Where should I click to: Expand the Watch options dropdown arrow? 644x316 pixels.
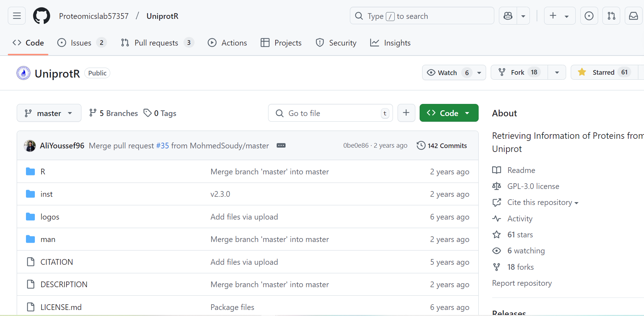pos(479,73)
